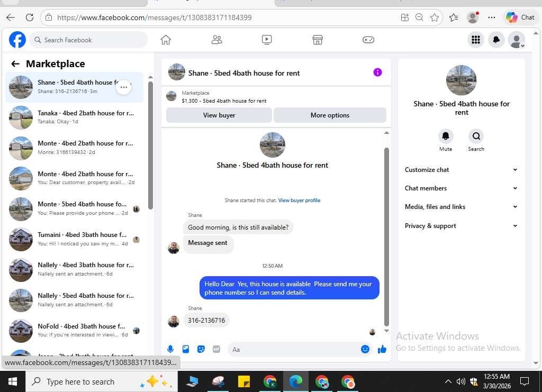
Task: Open Windows Start menu
Action: (13, 381)
